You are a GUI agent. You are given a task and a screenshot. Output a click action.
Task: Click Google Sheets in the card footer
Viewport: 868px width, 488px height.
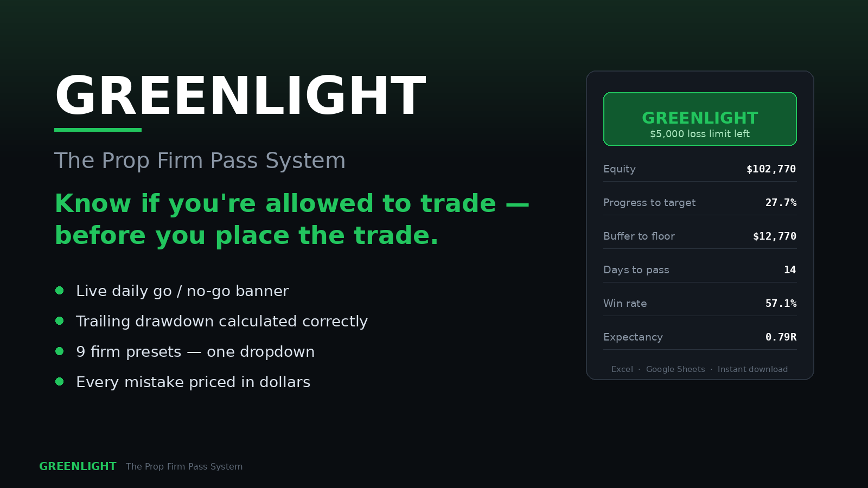coord(675,369)
